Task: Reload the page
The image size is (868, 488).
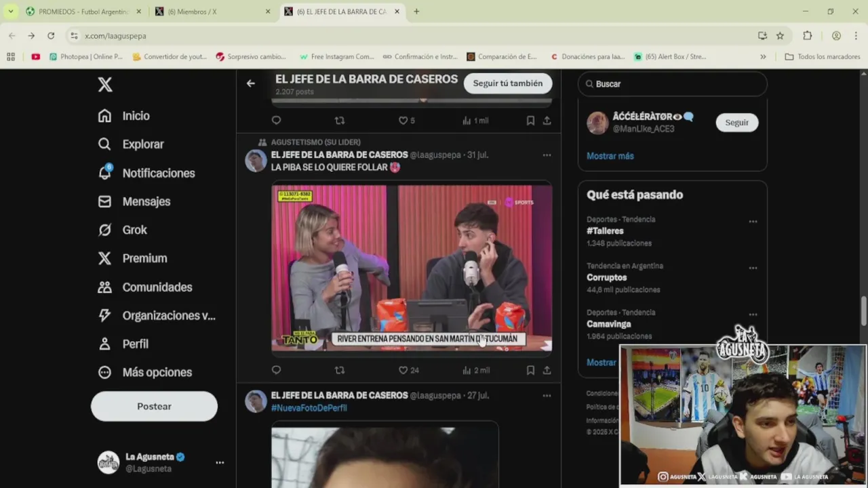Action: (51, 36)
